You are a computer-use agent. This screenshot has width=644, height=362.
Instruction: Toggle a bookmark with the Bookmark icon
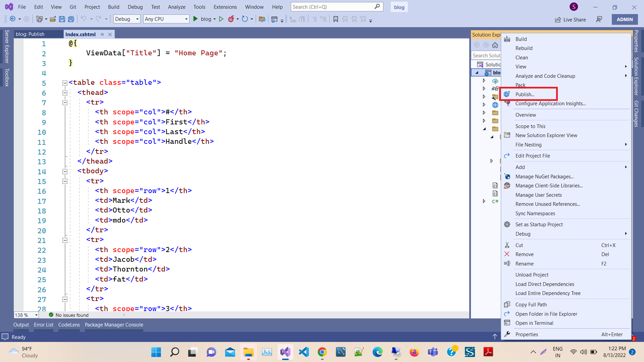point(335,19)
